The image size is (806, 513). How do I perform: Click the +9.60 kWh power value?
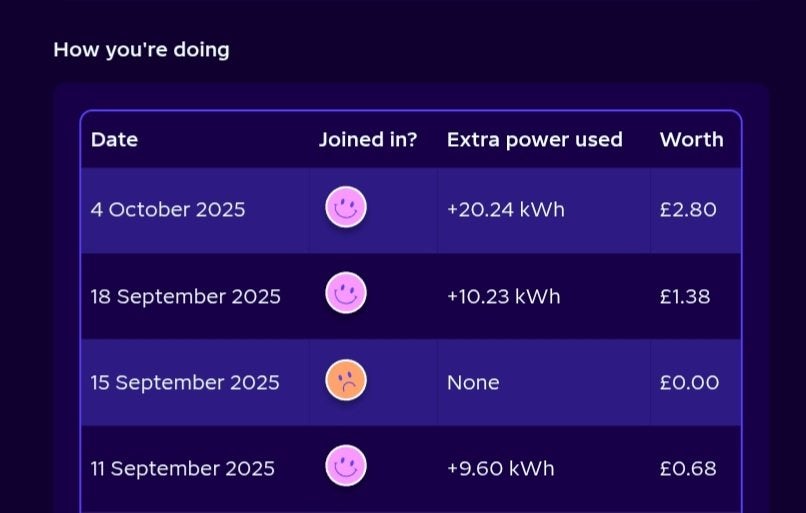(501, 469)
